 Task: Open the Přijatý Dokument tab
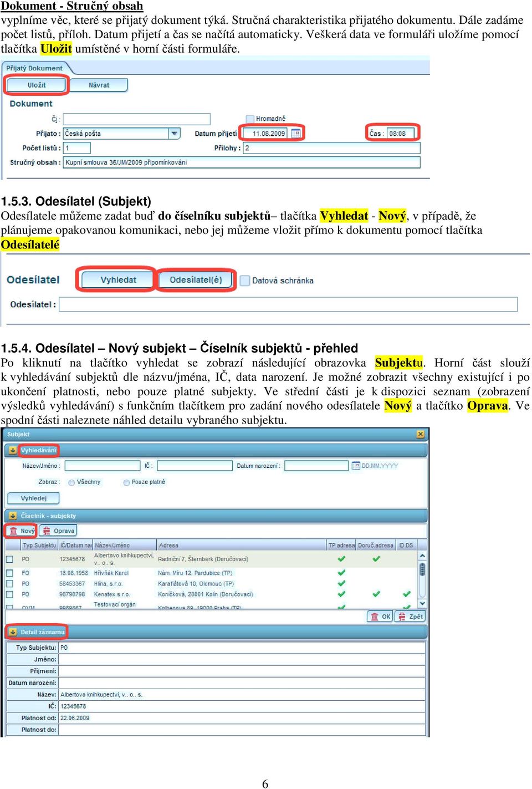coord(34,68)
